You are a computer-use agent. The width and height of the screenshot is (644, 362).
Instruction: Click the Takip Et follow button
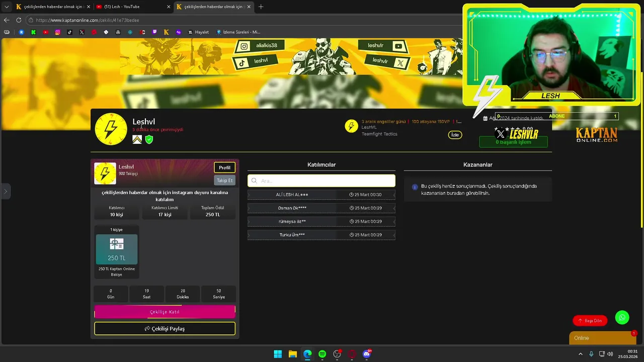[x=224, y=180]
